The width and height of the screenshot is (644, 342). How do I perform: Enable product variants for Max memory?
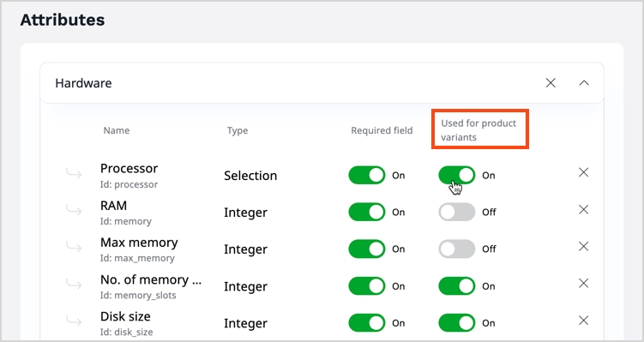point(457,249)
